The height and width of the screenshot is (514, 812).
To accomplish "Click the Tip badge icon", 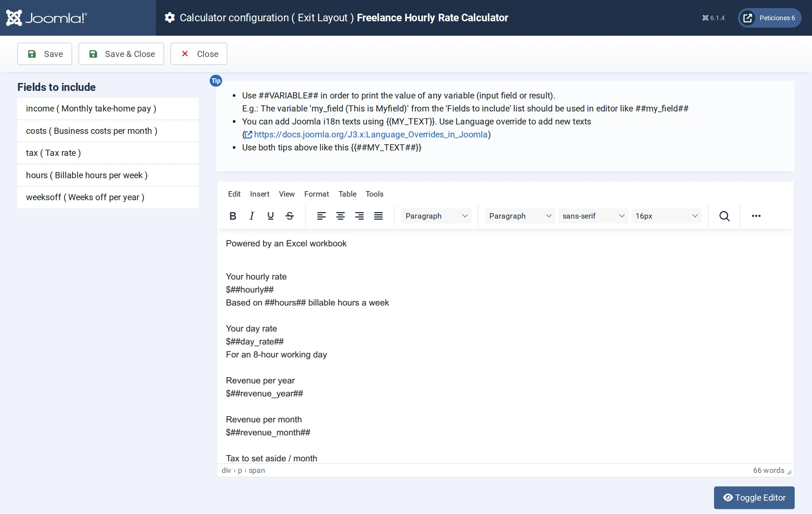I will tap(216, 81).
